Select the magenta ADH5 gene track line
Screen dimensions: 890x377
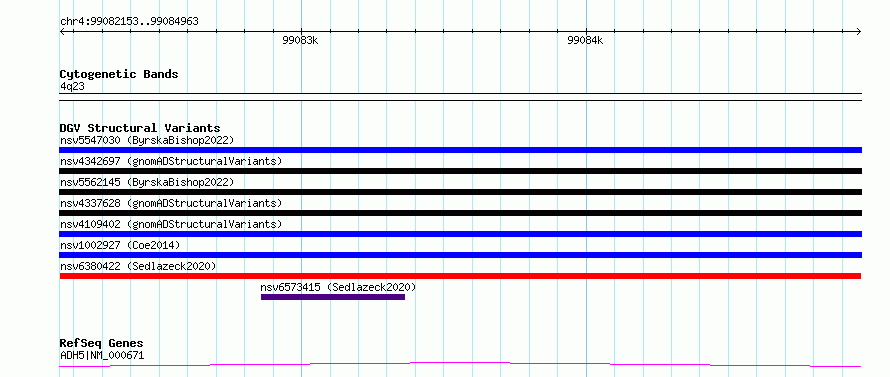pyautogui.click(x=460, y=365)
